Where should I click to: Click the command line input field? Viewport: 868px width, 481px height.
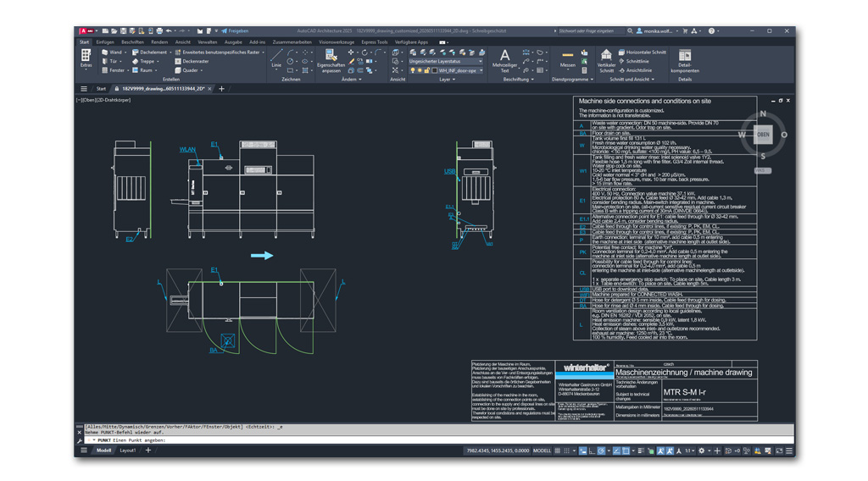pyautogui.click(x=437, y=440)
